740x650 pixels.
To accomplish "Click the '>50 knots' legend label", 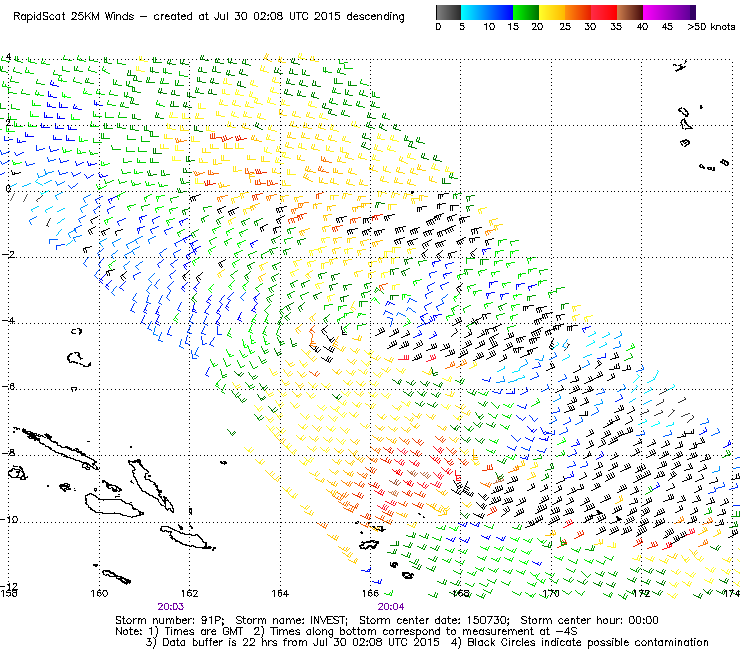I will coord(711,27).
